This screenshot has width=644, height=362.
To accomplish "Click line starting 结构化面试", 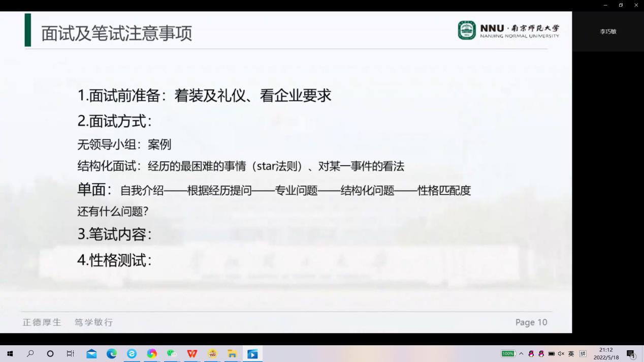I will (241, 166).
